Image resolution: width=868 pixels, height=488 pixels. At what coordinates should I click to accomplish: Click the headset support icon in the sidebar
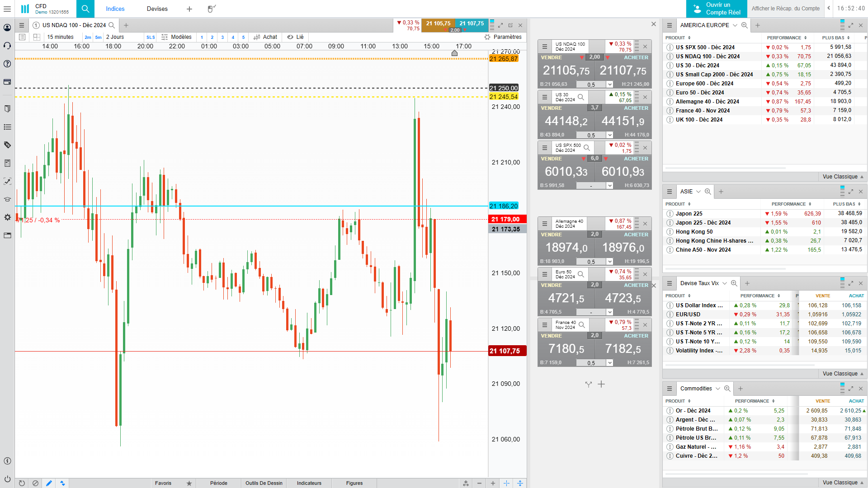(x=7, y=46)
